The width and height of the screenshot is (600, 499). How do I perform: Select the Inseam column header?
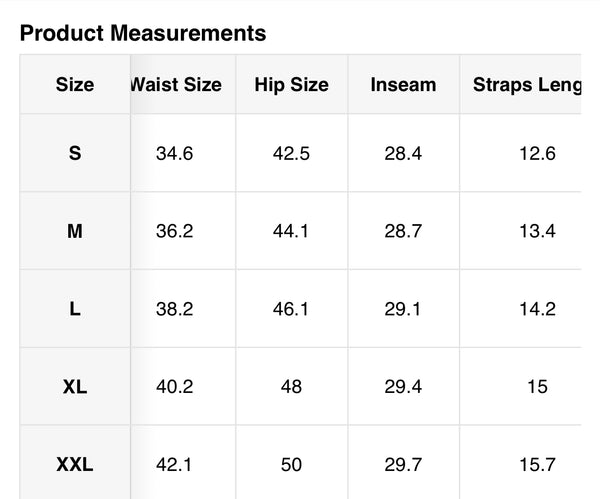pyautogui.click(x=403, y=85)
